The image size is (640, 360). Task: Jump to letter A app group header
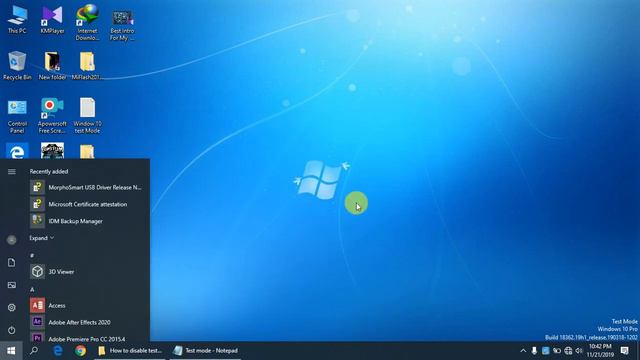(32, 289)
